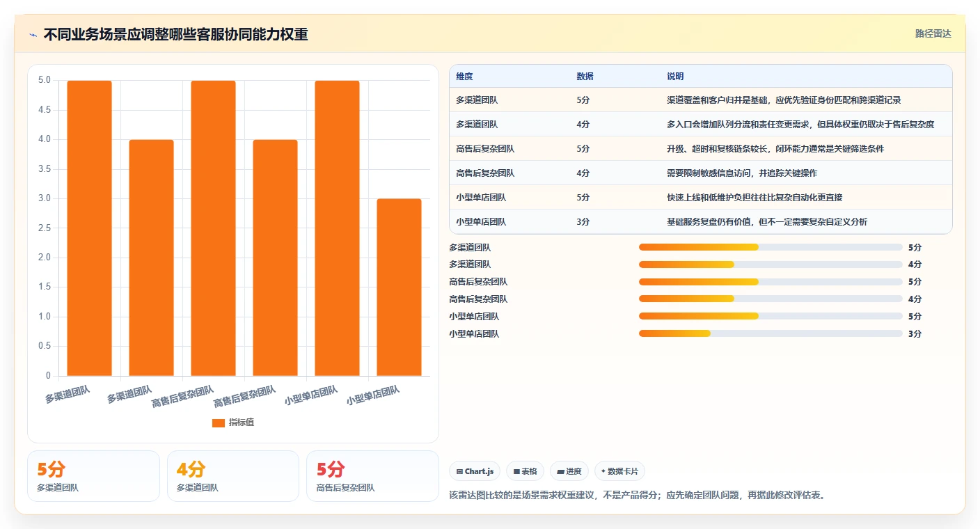Click the title 不同业务场景应调整哪些客服协同能力权重
Screen dimensions: 980x529
175,35
